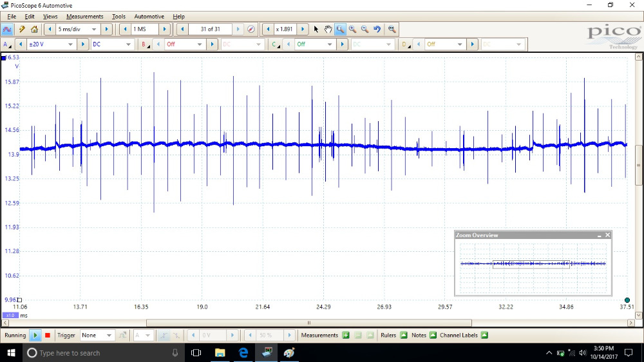
Task: Open the buffer navigator compass icon
Action: pos(251,29)
